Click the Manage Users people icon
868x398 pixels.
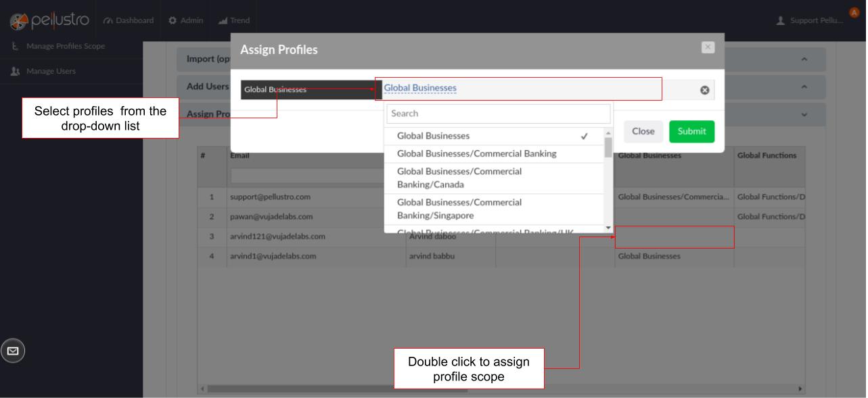coord(14,70)
